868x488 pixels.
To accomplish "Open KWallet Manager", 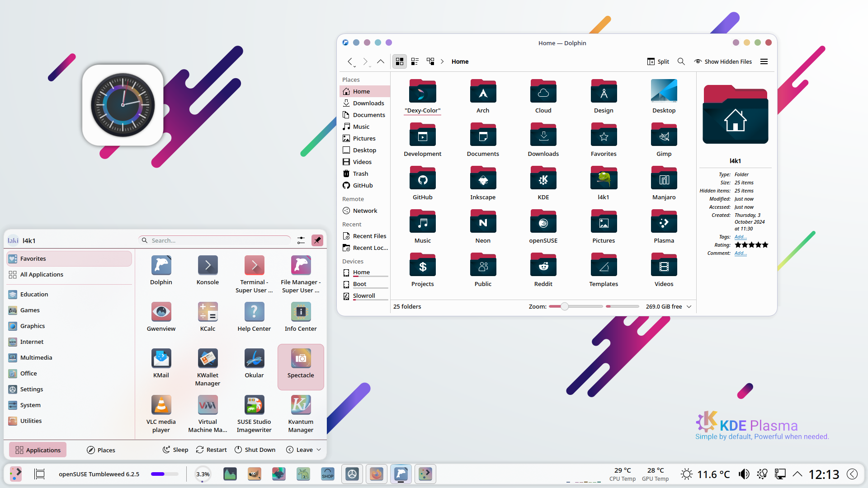I will pyautogui.click(x=208, y=367).
